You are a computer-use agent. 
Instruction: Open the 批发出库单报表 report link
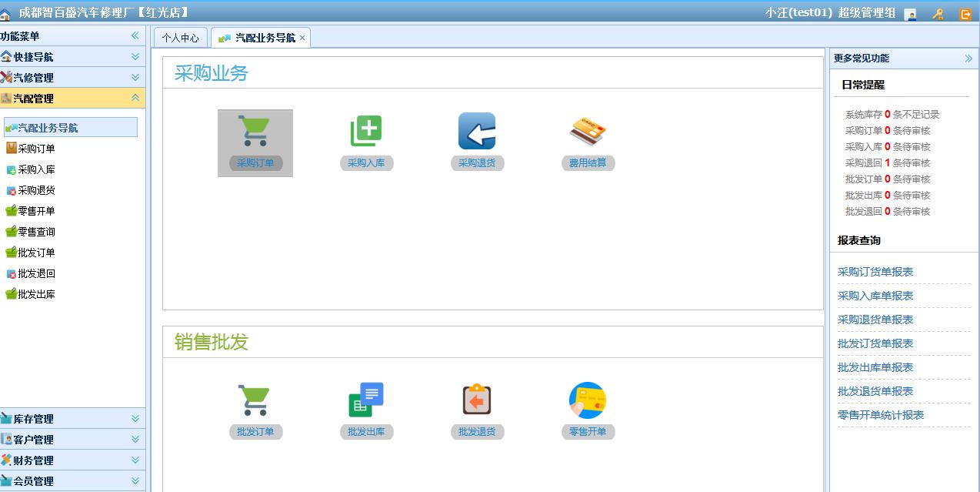coord(875,367)
